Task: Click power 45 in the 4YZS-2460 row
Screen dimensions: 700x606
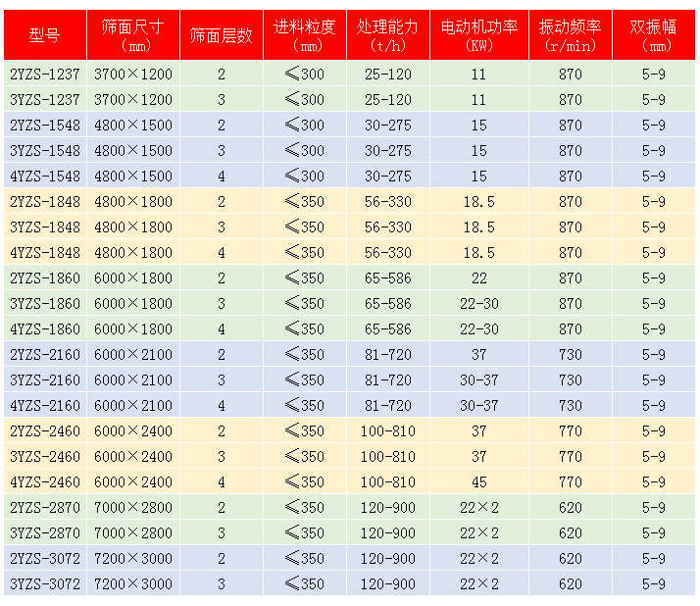Action: point(479,481)
